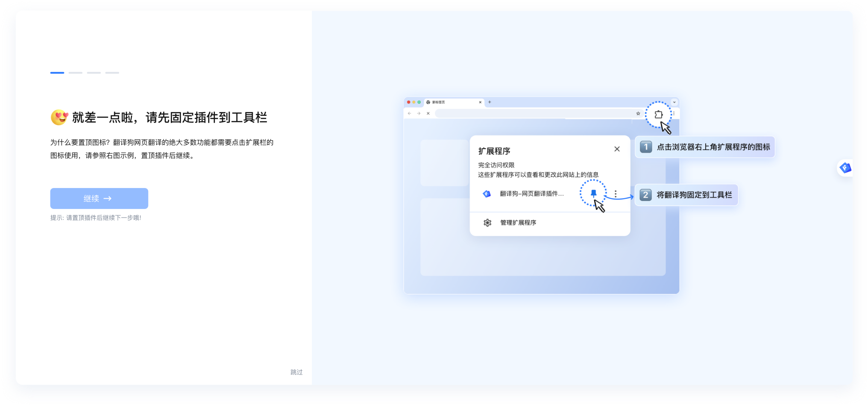The height and width of the screenshot is (406, 868).
Task: Expand the chevron dropdown in tab strip
Action: click(674, 102)
